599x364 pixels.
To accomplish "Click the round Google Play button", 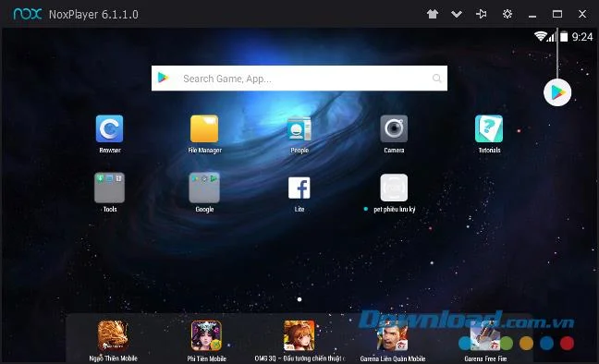I will pyautogui.click(x=557, y=92).
